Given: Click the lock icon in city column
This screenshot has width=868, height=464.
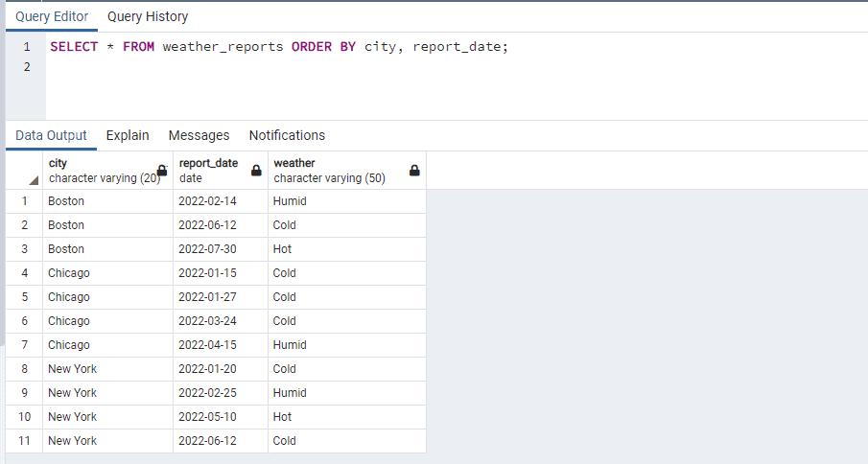Looking at the screenshot, I should coord(162,171).
